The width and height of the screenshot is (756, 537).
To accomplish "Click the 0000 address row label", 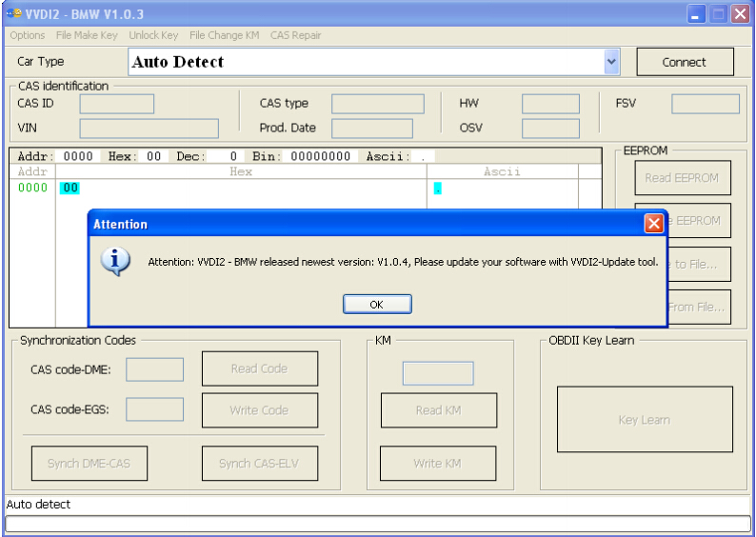I will (32, 188).
